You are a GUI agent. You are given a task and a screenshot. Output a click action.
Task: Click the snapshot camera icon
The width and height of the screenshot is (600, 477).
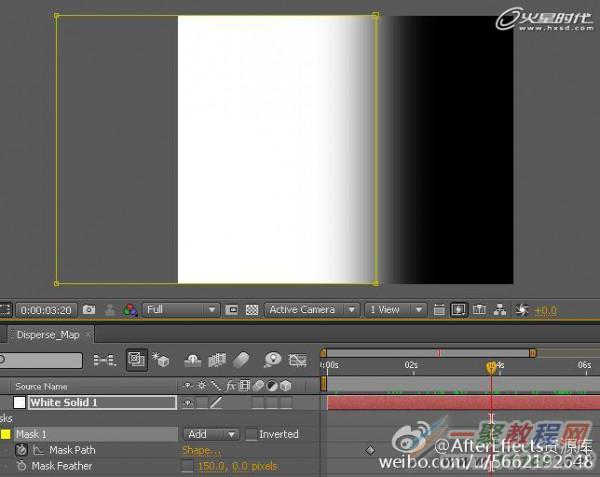point(89,310)
